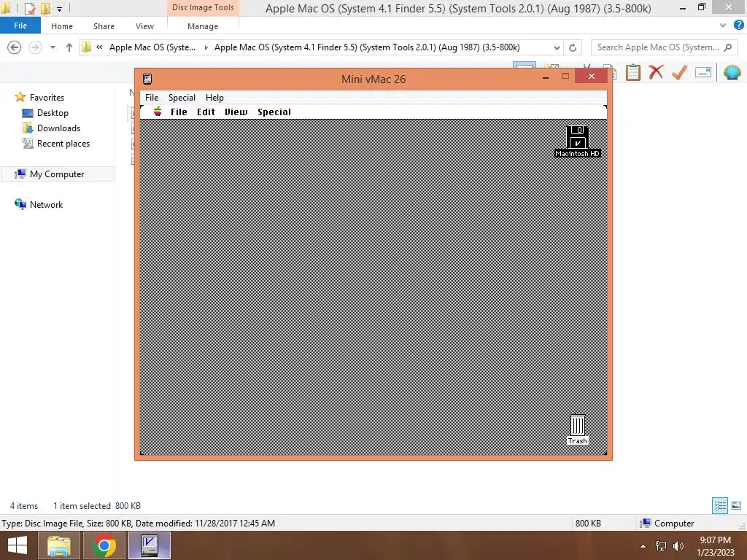Open File Explorer from taskbar
747x560 pixels.
pyautogui.click(x=58, y=545)
